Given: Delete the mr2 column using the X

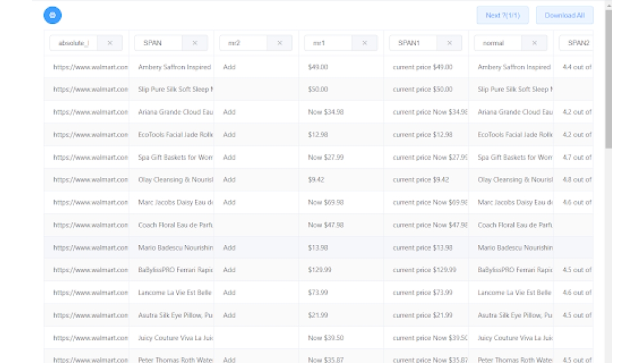Looking at the screenshot, I should coord(279,43).
